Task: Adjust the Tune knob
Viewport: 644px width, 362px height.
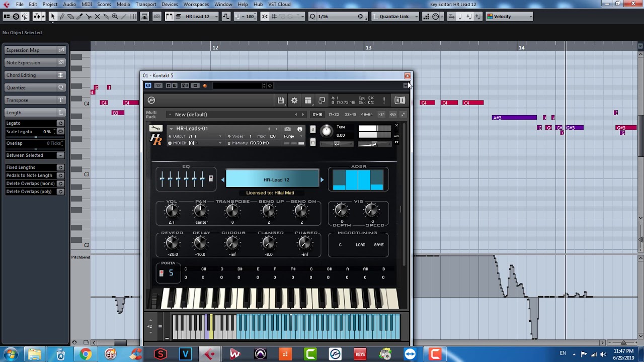Action: coord(327,131)
